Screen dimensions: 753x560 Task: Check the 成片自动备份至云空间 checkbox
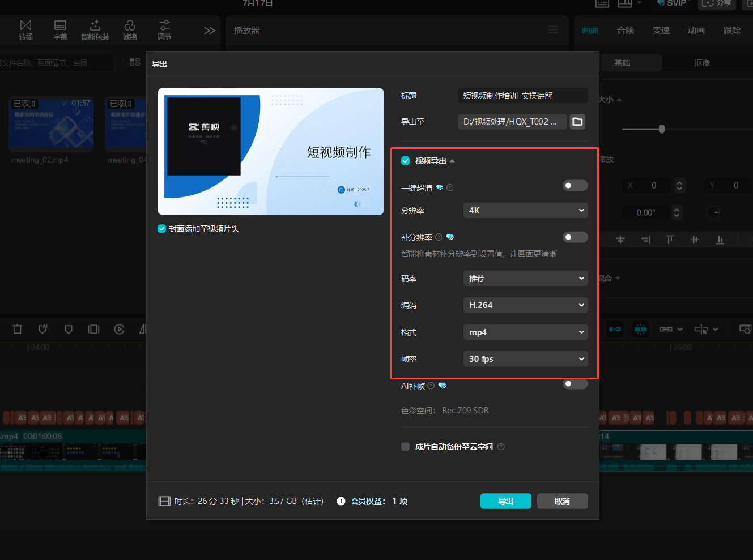(405, 447)
